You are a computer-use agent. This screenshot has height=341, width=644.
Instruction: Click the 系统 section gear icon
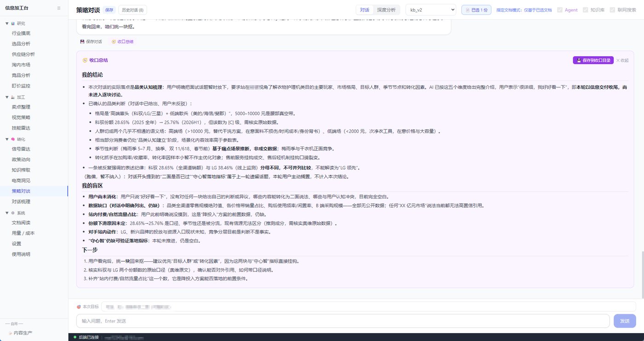12,213
